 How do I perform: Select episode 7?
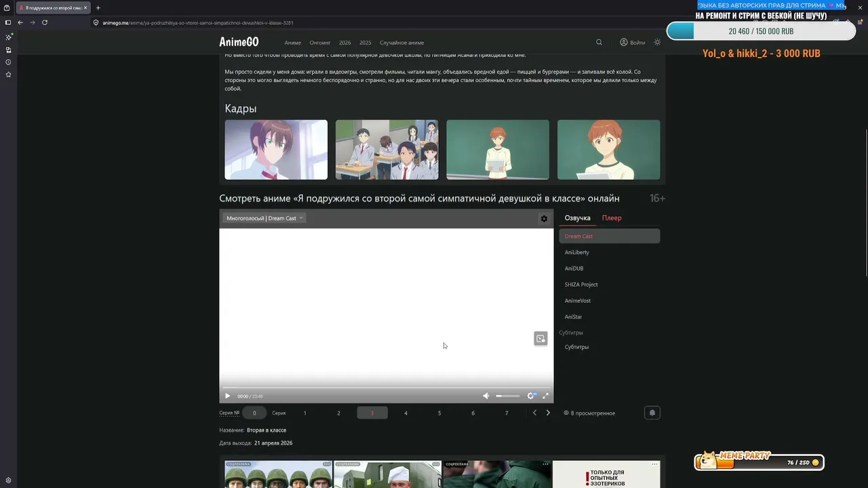(x=507, y=413)
